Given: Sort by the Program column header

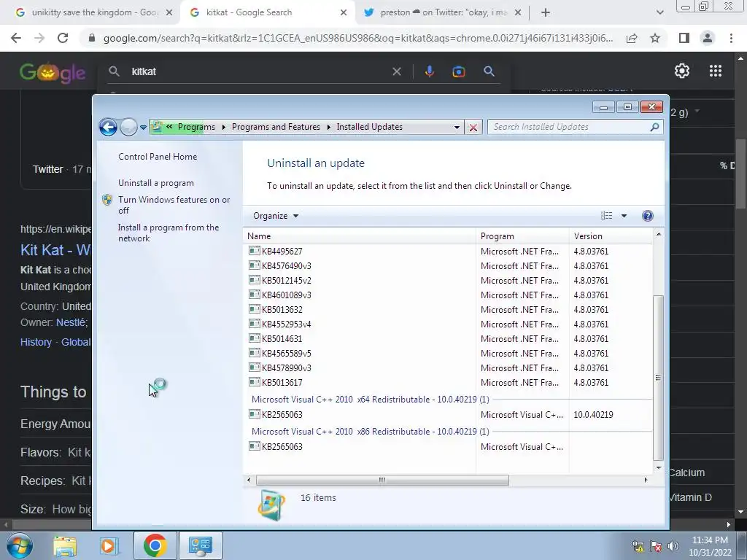Looking at the screenshot, I should tap(522, 236).
